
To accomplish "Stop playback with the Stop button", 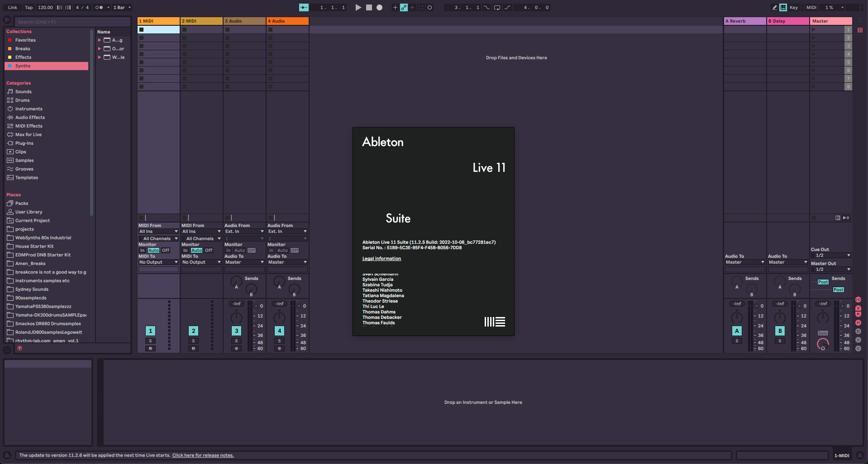I will click(369, 7).
